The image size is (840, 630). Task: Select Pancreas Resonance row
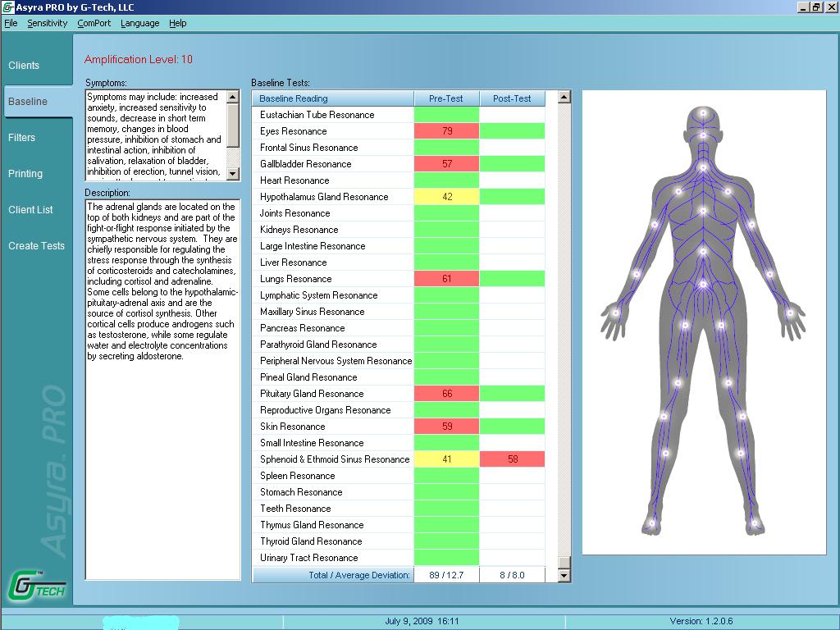tap(399, 328)
